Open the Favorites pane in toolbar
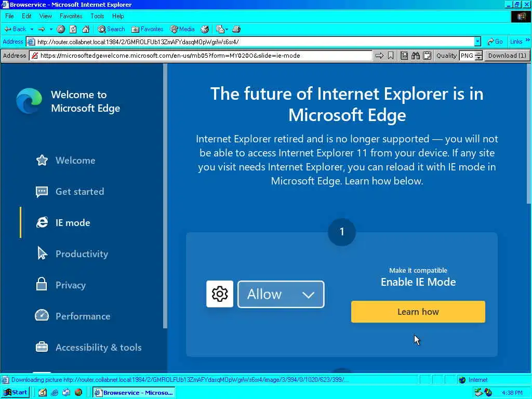 (148, 29)
